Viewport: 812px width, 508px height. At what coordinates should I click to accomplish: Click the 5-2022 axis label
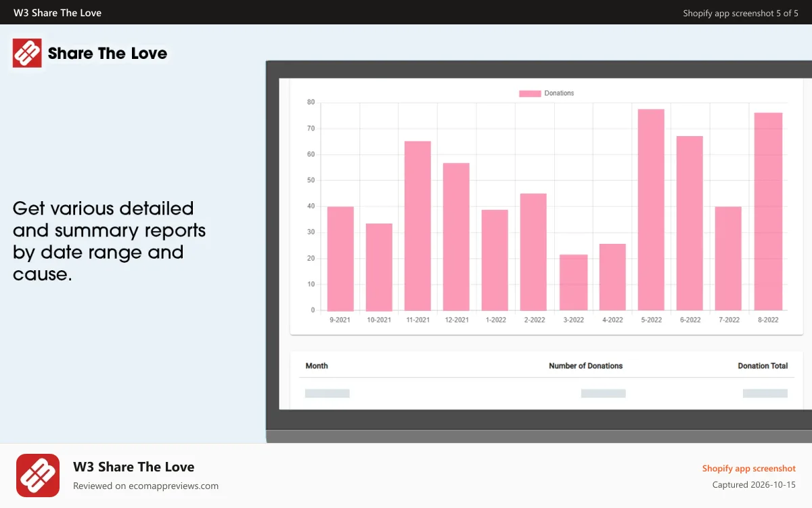pos(651,320)
